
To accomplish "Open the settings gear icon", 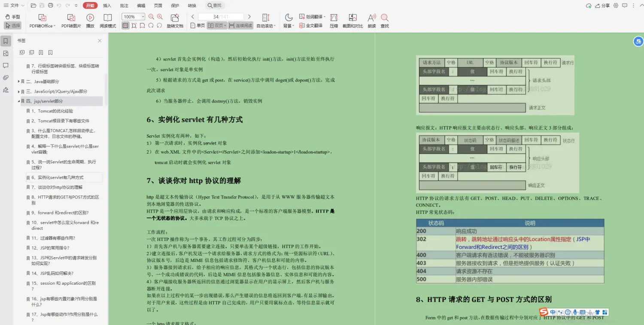I will tap(616, 6).
